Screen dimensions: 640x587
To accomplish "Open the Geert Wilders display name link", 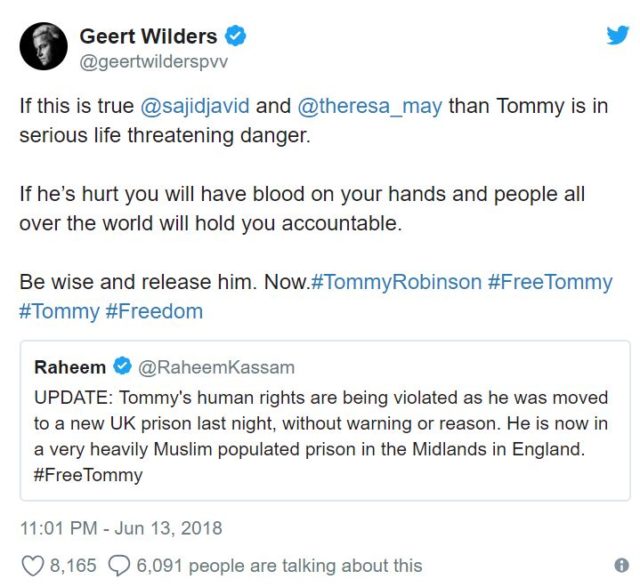I will [148, 36].
